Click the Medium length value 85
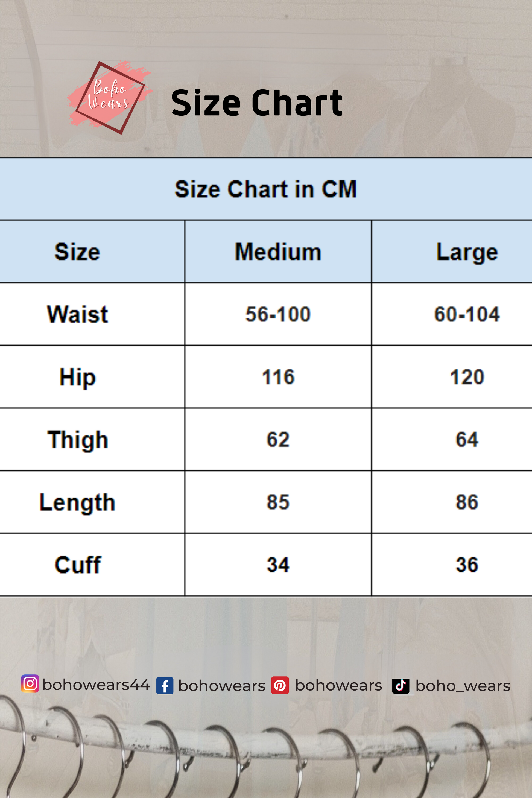 click(x=278, y=502)
